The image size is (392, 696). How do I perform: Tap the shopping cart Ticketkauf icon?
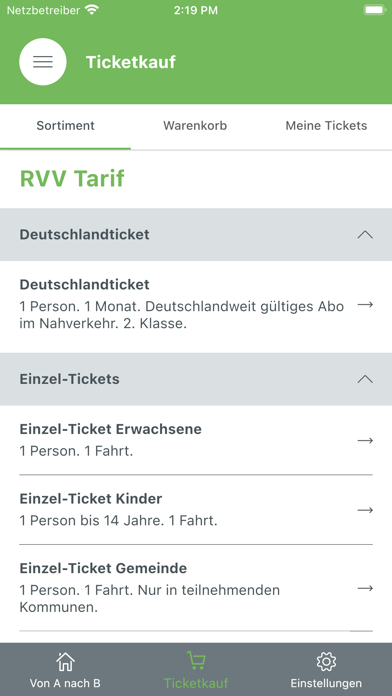pos(196,660)
